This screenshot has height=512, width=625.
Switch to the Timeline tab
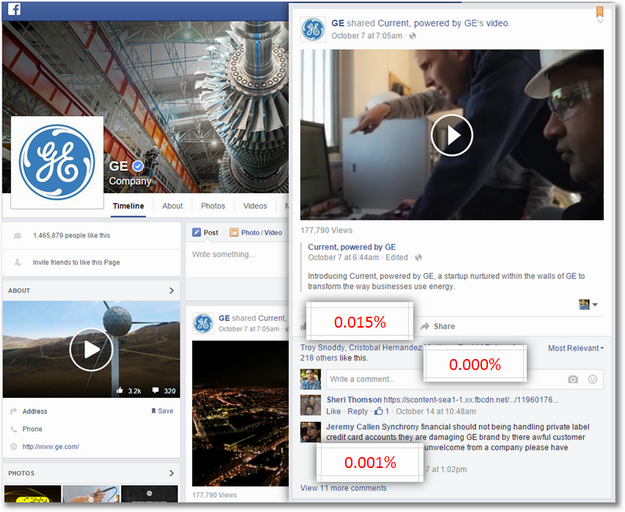click(x=128, y=206)
